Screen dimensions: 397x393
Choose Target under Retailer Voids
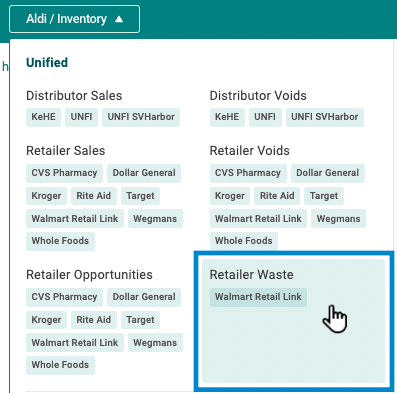point(324,196)
